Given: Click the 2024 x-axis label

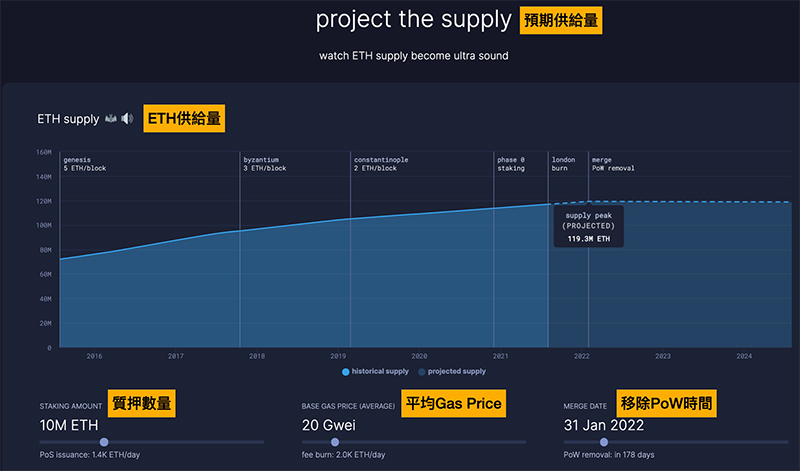Looking at the screenshot, I should [744, 356].
